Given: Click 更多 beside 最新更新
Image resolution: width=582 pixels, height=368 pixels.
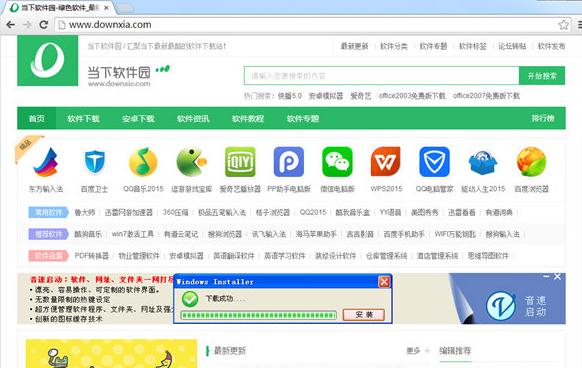Looking at the screenshot, I should tap(413, 351).
